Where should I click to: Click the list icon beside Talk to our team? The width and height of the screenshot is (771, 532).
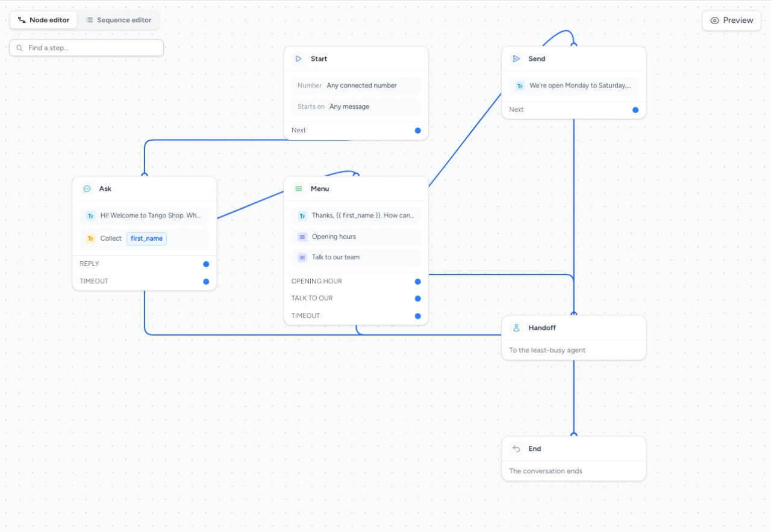click(x=302, y=258)
